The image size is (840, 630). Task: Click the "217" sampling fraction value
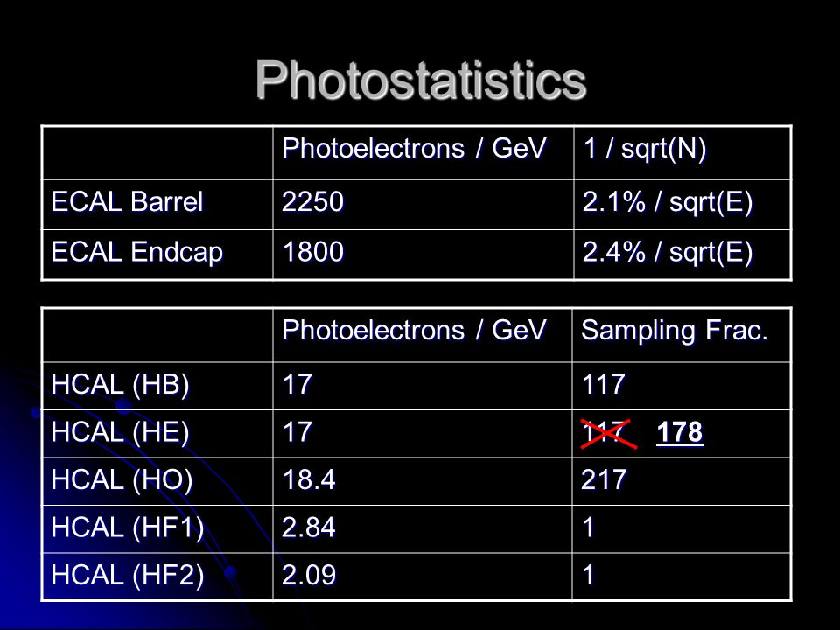point(604,479)
